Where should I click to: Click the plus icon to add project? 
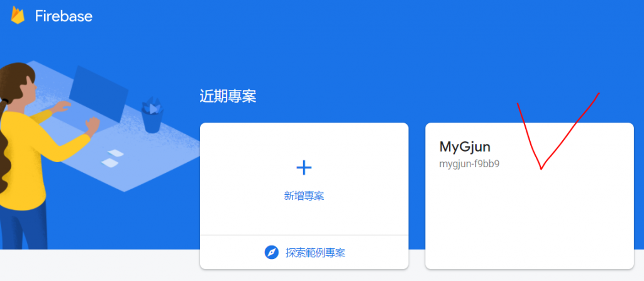[304, 168]
